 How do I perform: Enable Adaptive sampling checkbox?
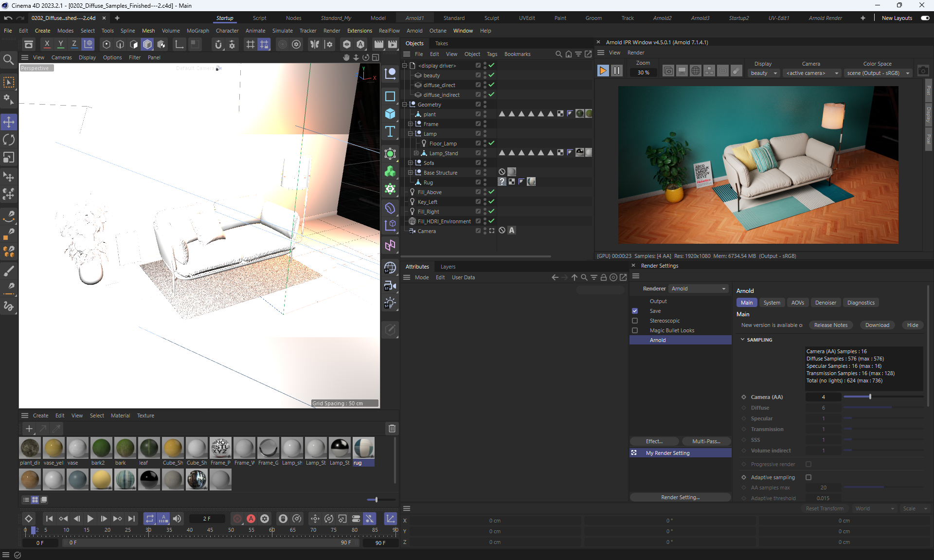click(808, 477)
